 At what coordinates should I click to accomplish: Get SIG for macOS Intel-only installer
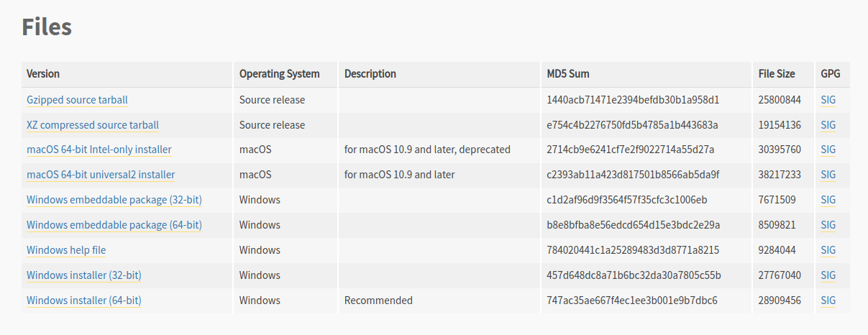[828, 150]
